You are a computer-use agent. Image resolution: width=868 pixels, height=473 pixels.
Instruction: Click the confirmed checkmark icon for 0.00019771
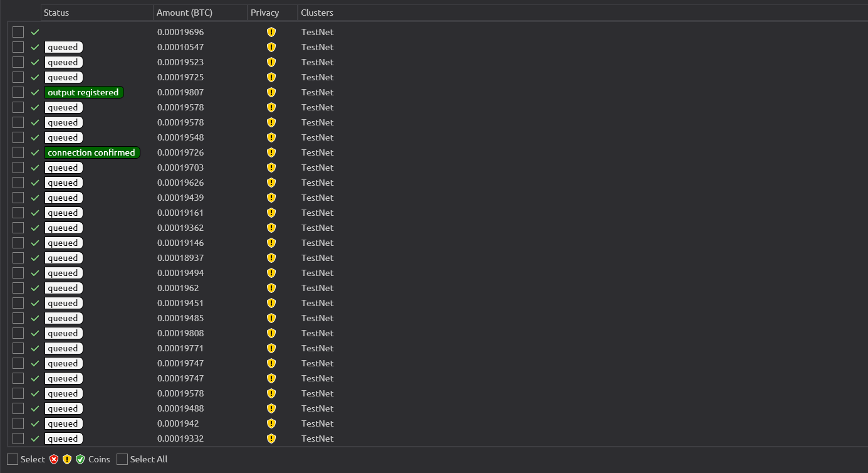[35, 348]
